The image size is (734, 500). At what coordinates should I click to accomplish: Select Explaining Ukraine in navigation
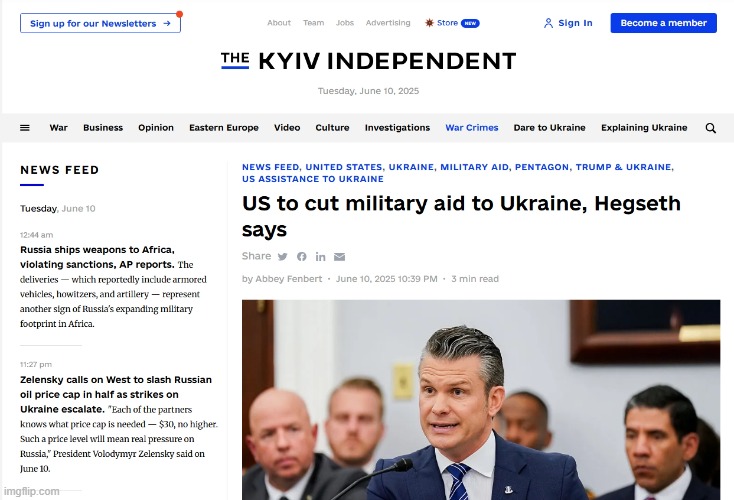pos(644,127)
